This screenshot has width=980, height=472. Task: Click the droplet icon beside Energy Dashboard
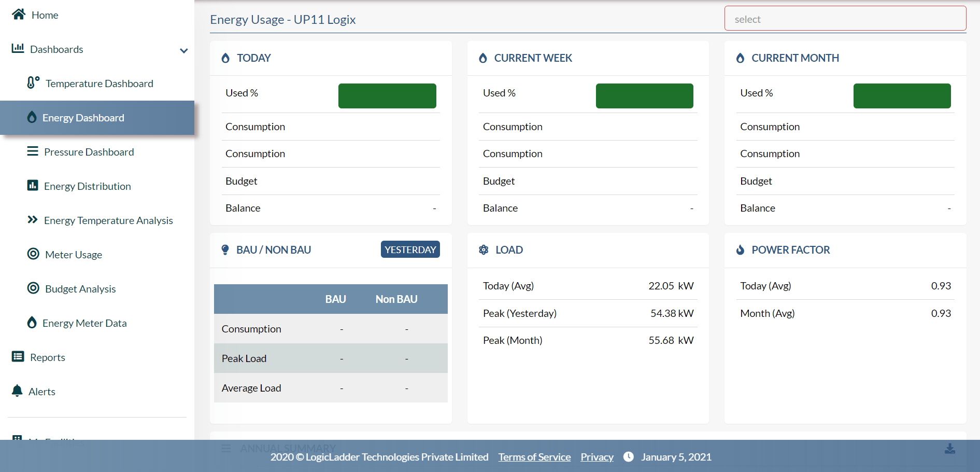click(32, 117)
